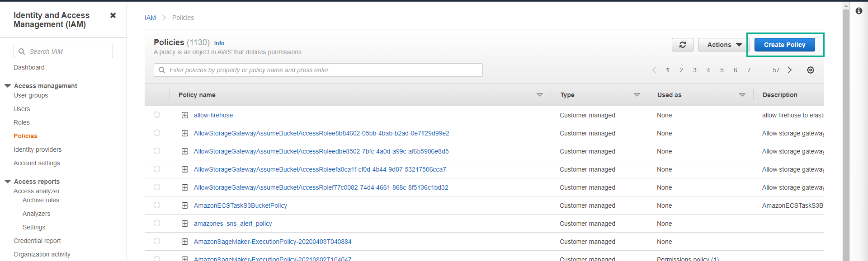Go to page 3 of policies

695,70
